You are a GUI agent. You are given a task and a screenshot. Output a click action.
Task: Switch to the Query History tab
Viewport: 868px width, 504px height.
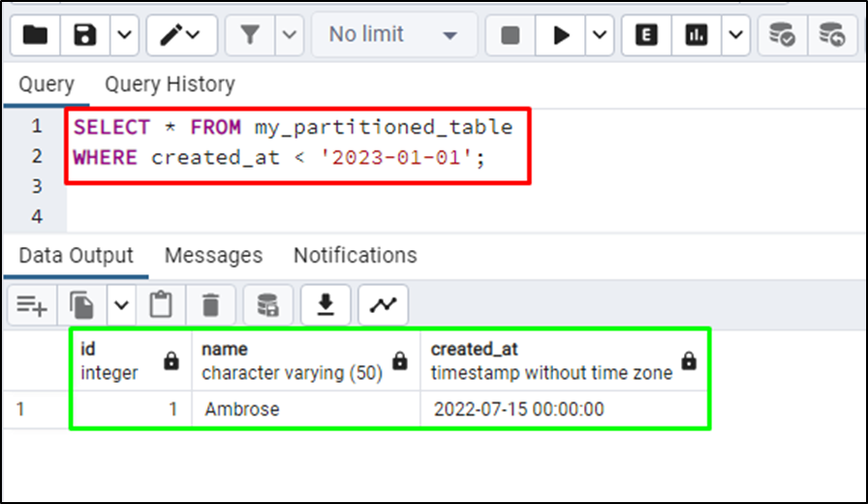(x=170, y=84)
